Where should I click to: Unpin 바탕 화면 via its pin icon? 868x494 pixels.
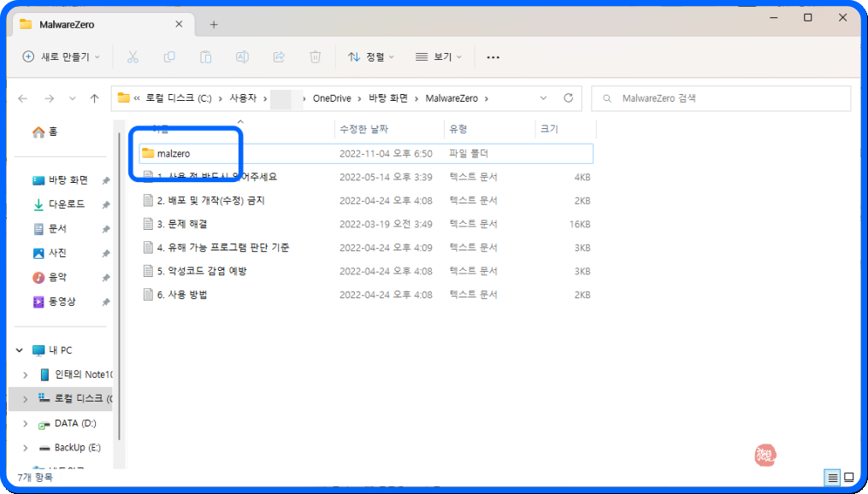point(106,181)
